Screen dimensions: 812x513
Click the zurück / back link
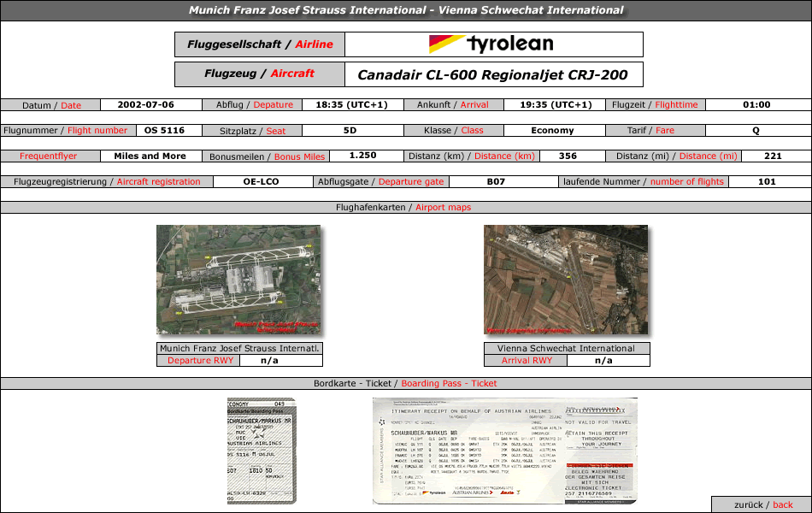click(x=762, y=504)
